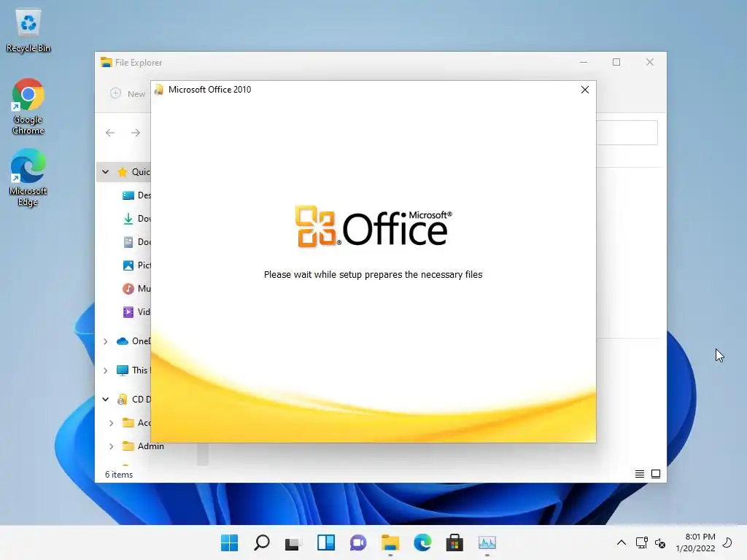The image size is (747, 560).
Task: Open File Explorer from taskbar
Action: click(390, 542)
